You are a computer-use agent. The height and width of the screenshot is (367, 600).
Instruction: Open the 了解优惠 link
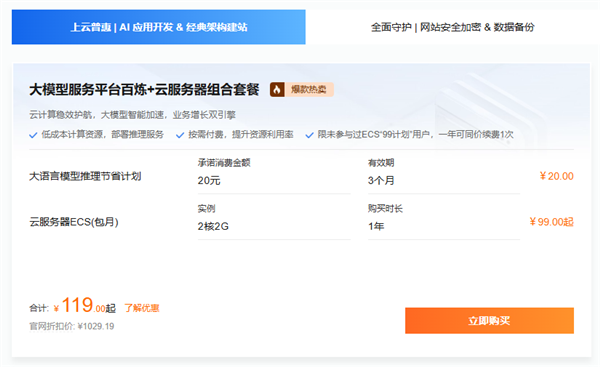[142, 308]
